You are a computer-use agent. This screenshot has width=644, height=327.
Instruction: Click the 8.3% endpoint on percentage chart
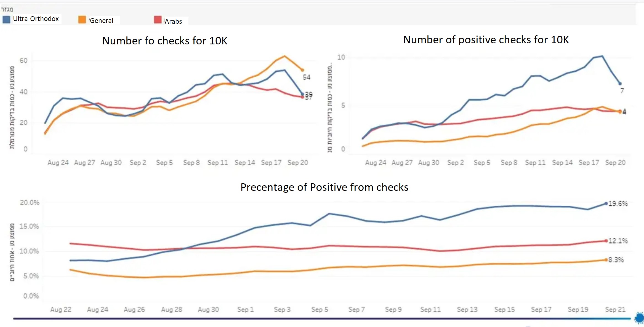[x=606, y=260]
